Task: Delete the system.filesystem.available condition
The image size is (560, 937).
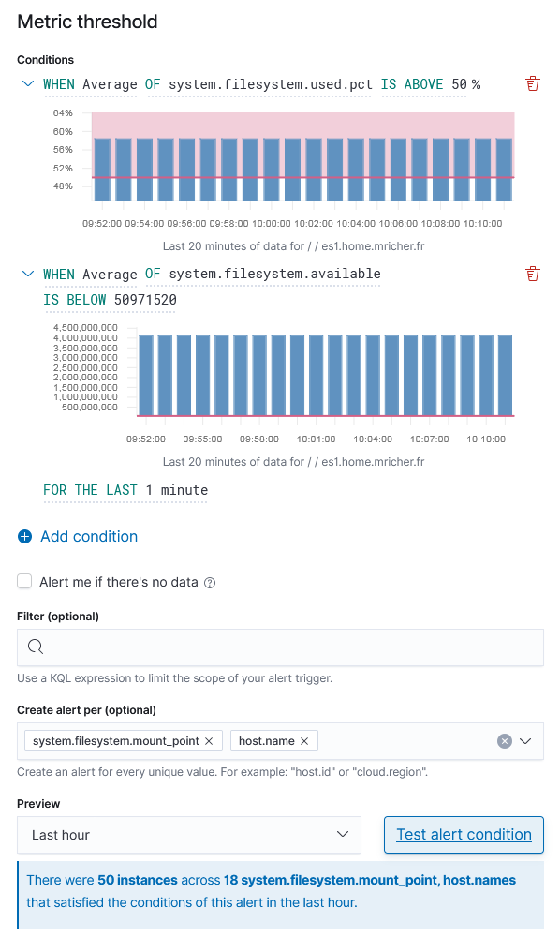Action: (x=533, y=274)
